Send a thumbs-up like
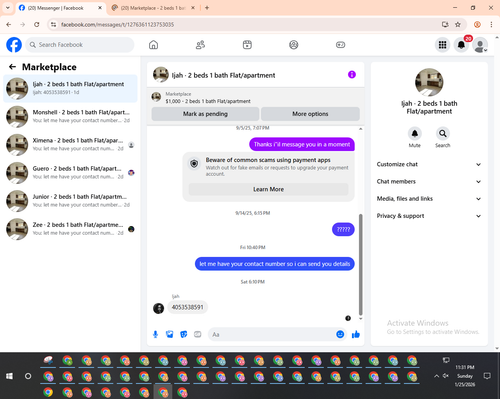This screenshot has width=500, height=399. pos(356,334)
